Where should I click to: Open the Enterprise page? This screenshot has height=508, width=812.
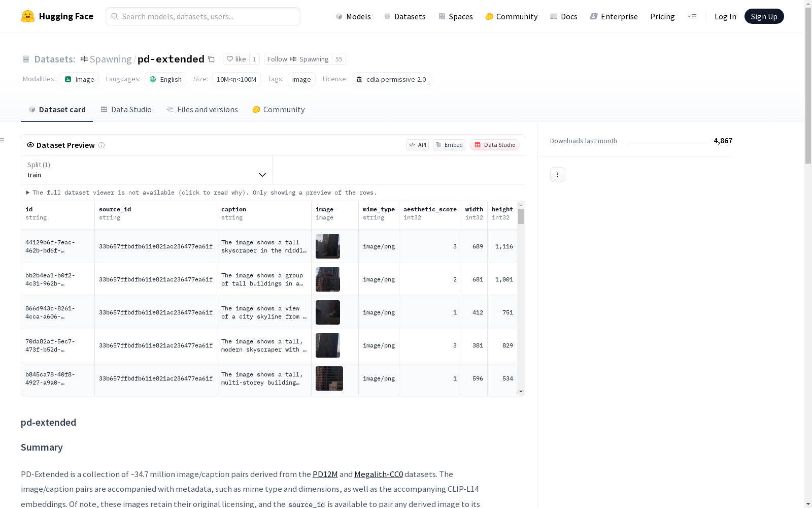pos(614,16)
